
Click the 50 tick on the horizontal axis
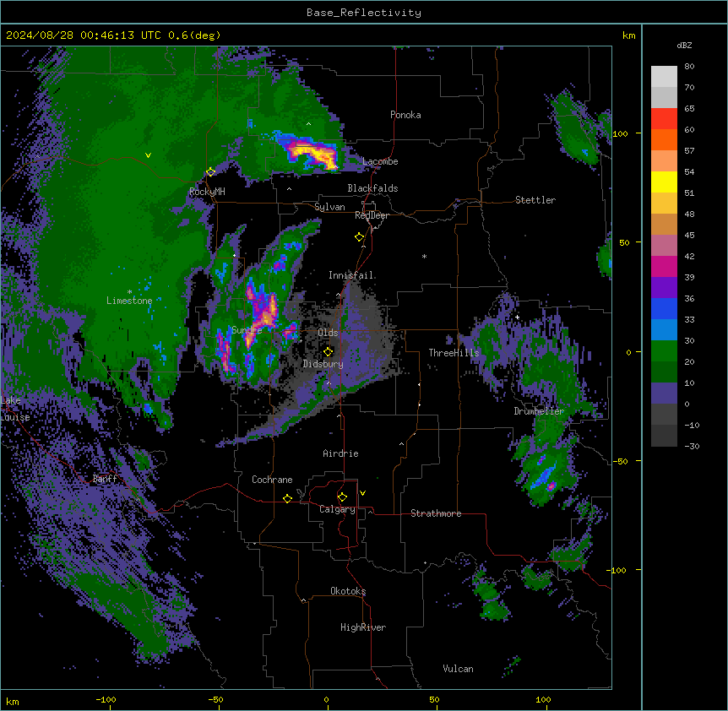(x=434, y=699)
